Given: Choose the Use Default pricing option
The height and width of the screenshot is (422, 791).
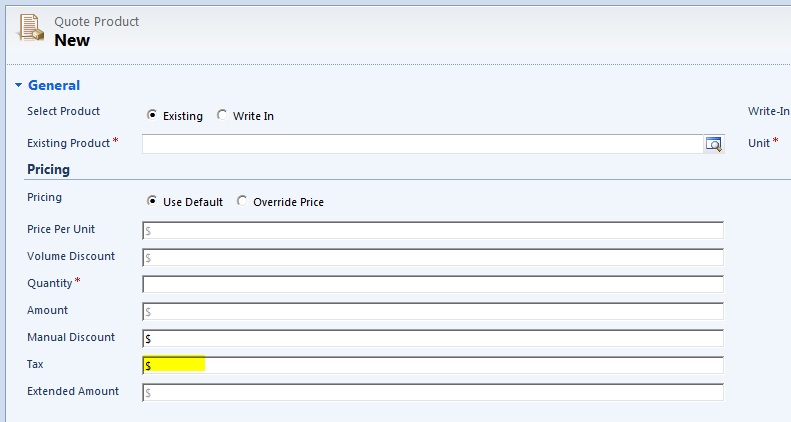Looking at the screenshot, I should click(x=152, y=201).
